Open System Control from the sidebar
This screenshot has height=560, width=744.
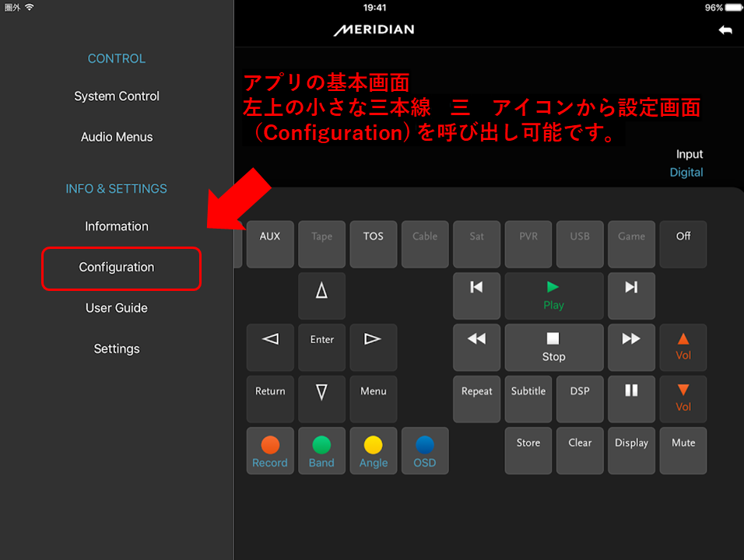point(117,96)
